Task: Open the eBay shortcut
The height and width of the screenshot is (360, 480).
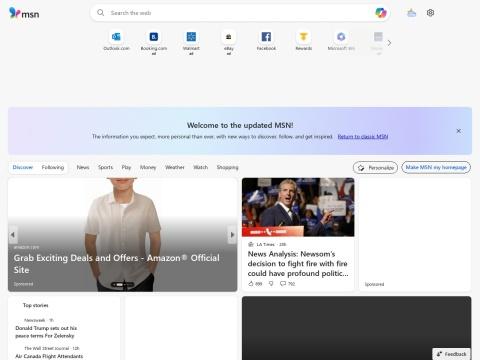Action: click(229, 42)
